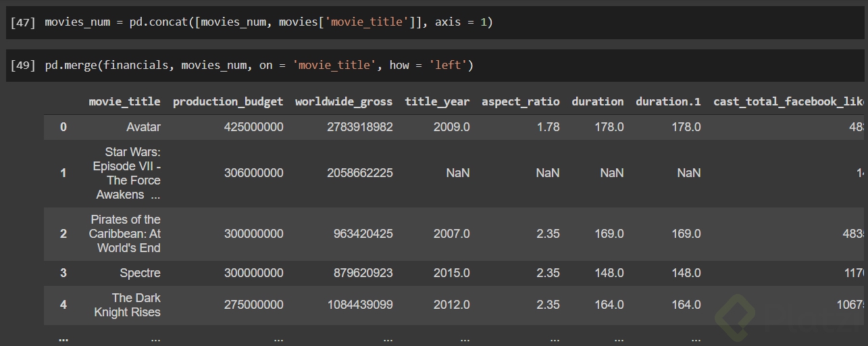This screenshot has height=346, width=868.
Task: Click the 963420425 worldwide gross value
Action: pos(363,234)
